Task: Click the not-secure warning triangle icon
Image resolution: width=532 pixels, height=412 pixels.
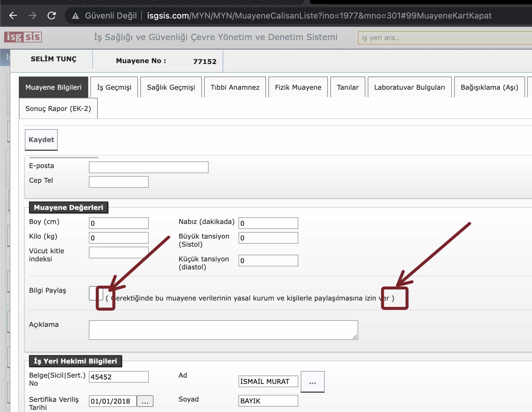Action: (x=75, y=16)
